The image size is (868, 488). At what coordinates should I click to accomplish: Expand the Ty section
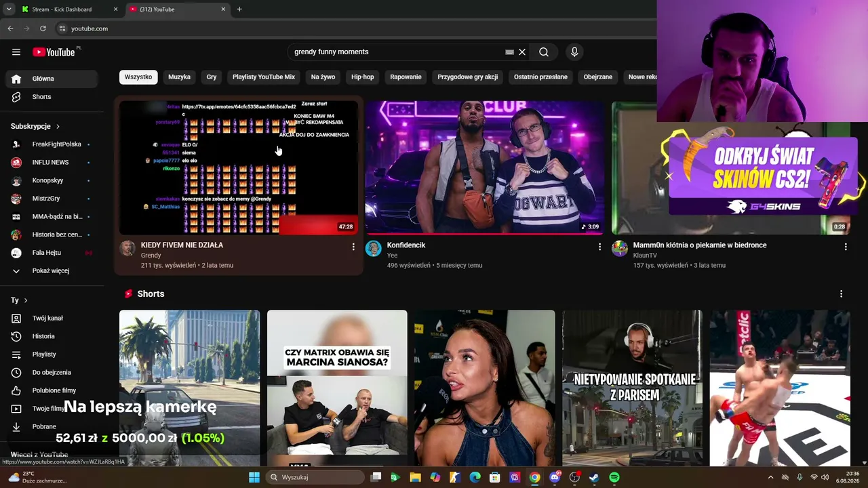coord(19,300)
